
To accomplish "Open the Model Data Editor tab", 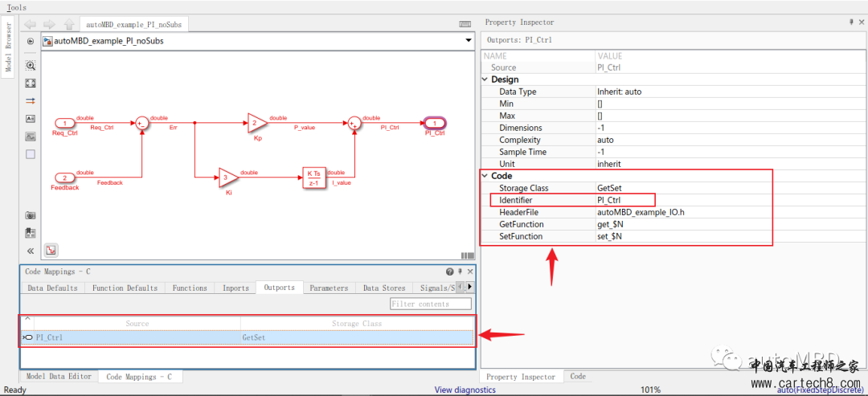I will [x=59, y=376].
